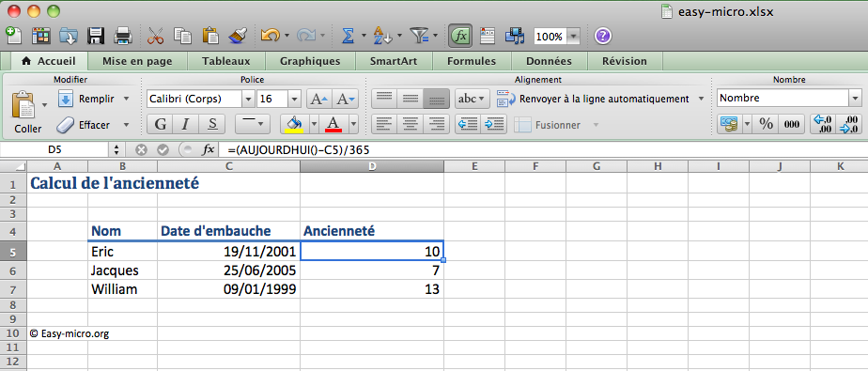
Task: Open the Formules tab
Action: pos(472,61)
